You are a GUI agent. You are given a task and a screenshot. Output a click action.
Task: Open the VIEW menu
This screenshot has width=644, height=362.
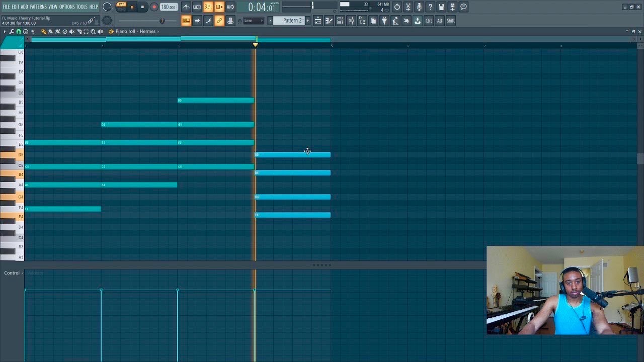53,7
